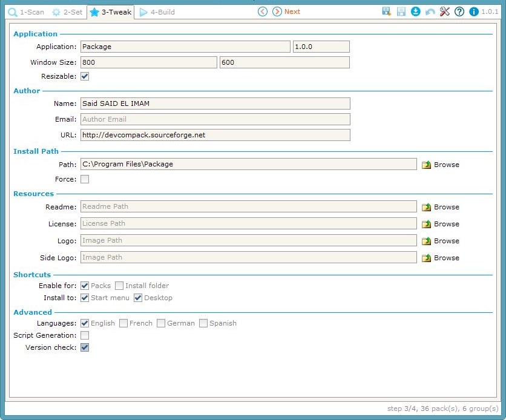Open the 4-Build tab
506x420 pixels.
coord(159,12)
